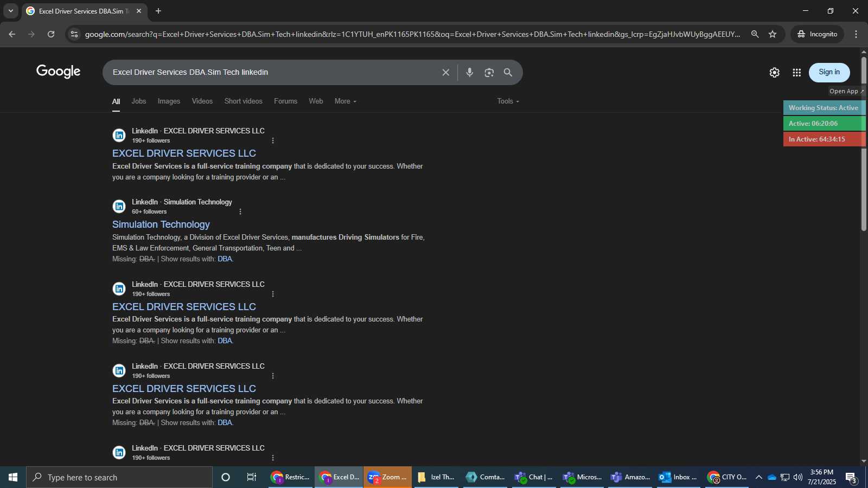Click the taskbar search box
Image resolution: width=868 pixels, height=488 pixels.
119,477
